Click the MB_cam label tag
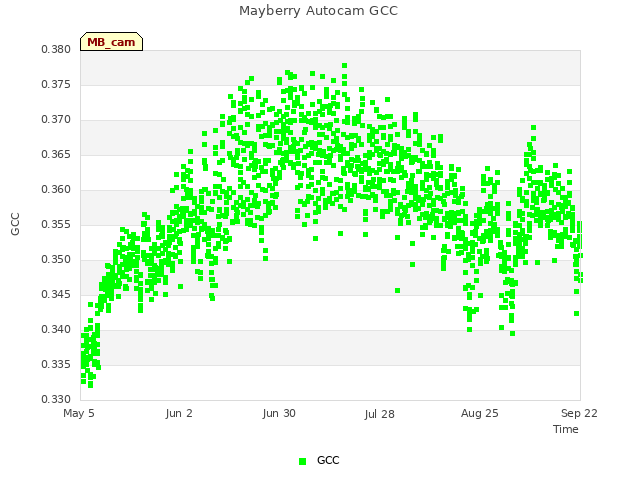640x480 pixels. coord(111,42)
